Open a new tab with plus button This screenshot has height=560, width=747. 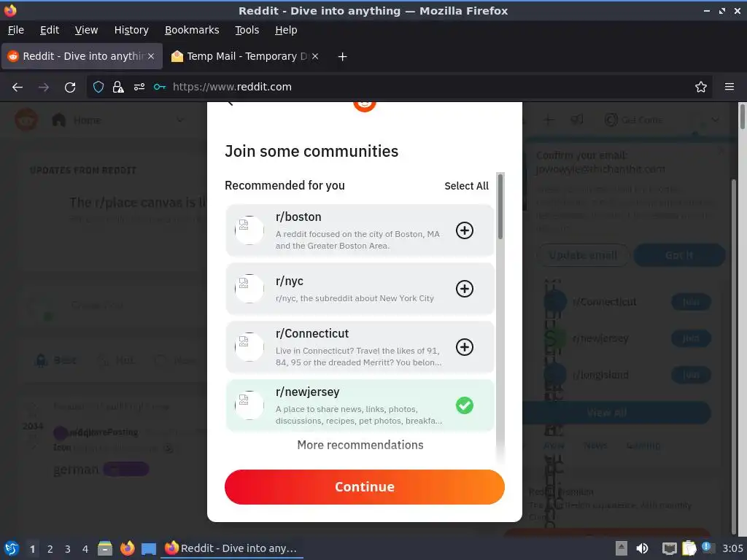(342, 57)
